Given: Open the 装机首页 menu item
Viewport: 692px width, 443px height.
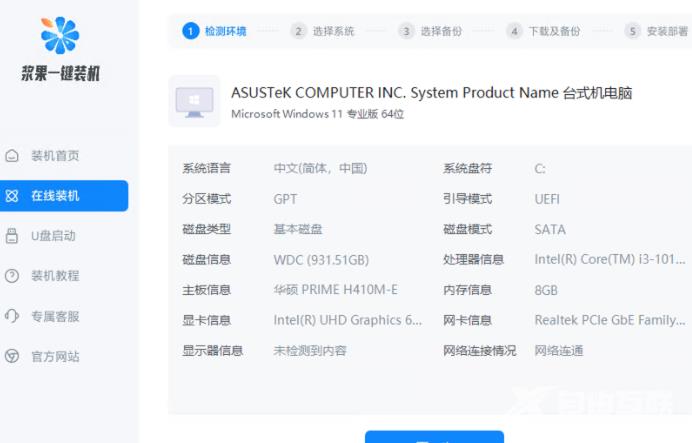Looking at the screenshot, I should 55,156.
